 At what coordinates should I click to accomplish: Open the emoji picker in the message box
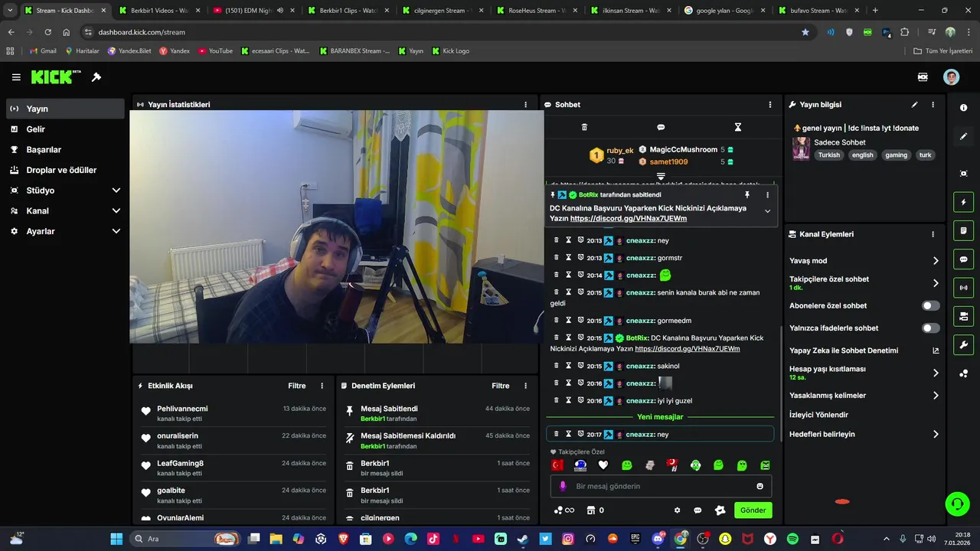759,486
